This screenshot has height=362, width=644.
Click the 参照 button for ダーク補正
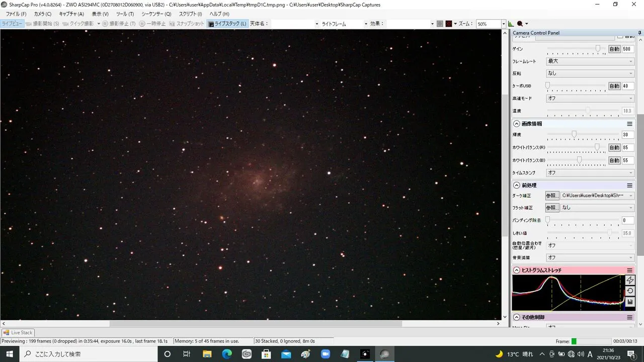551,196
